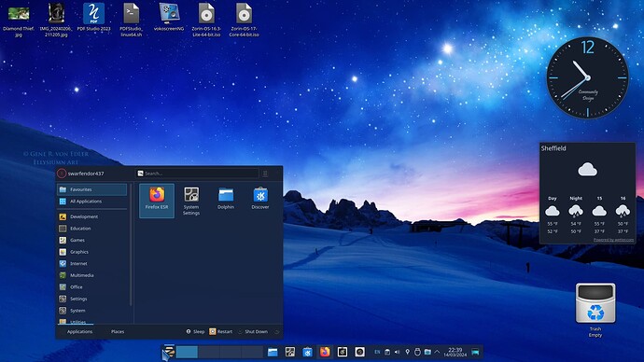Open the Trash desktop icon
The image size is (644, 362).
point(595,310)
